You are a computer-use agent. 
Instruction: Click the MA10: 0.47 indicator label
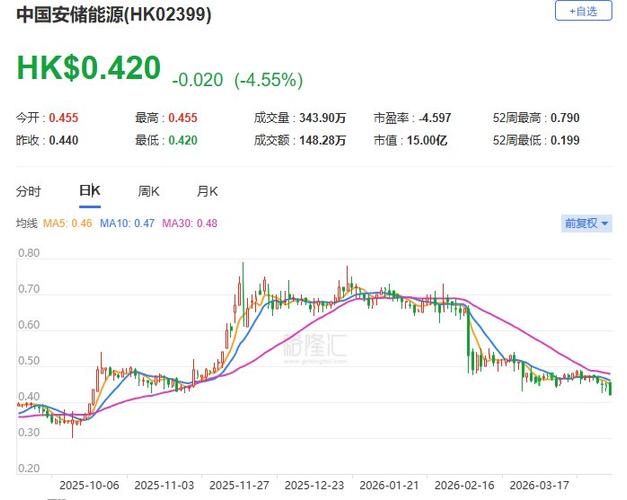coord(127,223)
